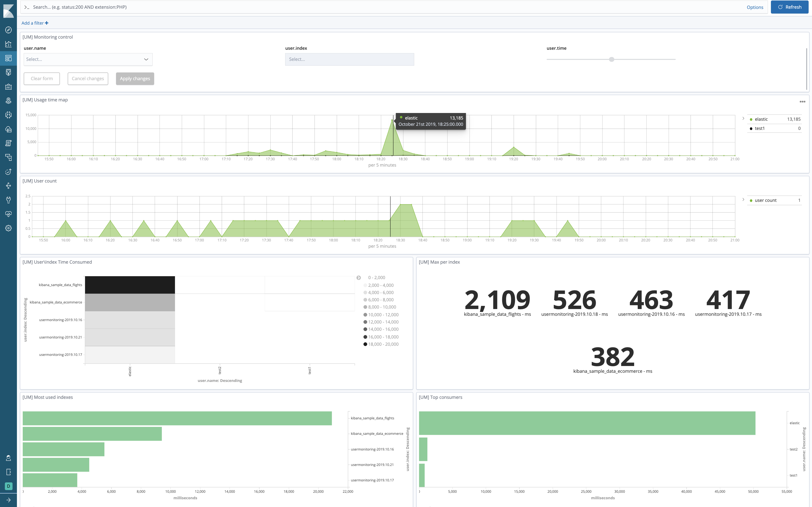
Task: Open Machine Learning in the sidebar
Action: tap(8, 115)
